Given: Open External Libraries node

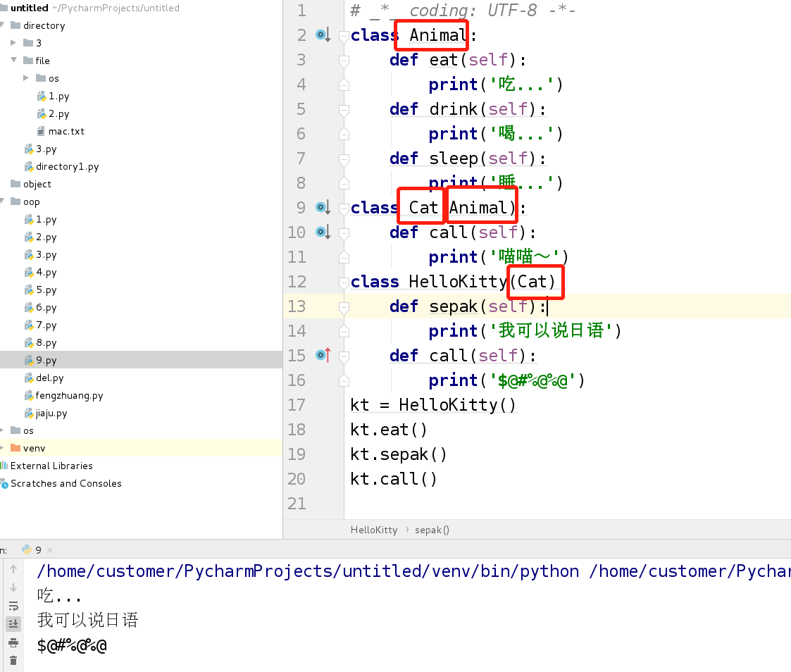Looking at the screenshot, I should click(x=46, y=466).
